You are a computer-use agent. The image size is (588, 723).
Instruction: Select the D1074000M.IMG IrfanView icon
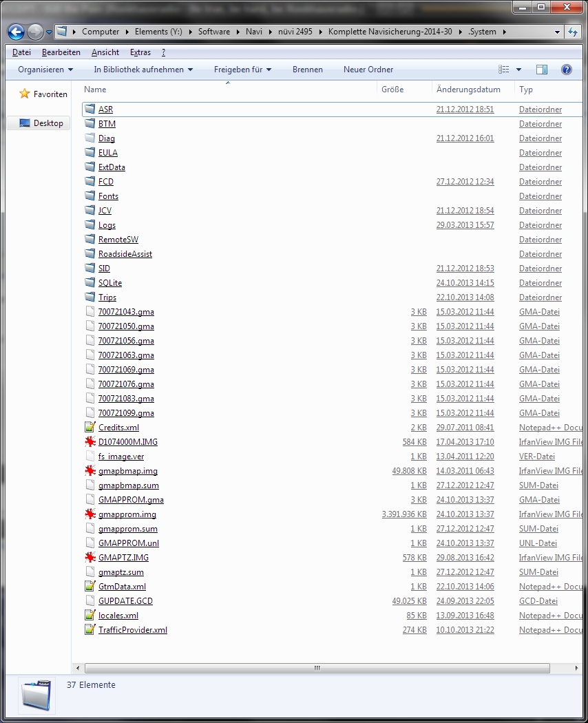(90, 442)
